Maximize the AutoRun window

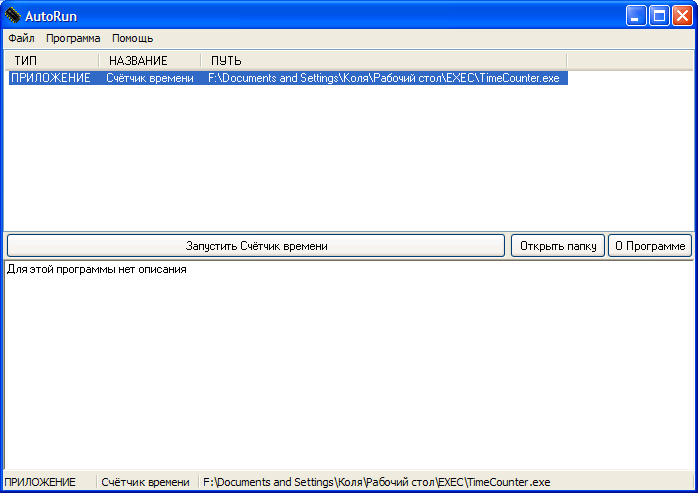click(659, 16)
